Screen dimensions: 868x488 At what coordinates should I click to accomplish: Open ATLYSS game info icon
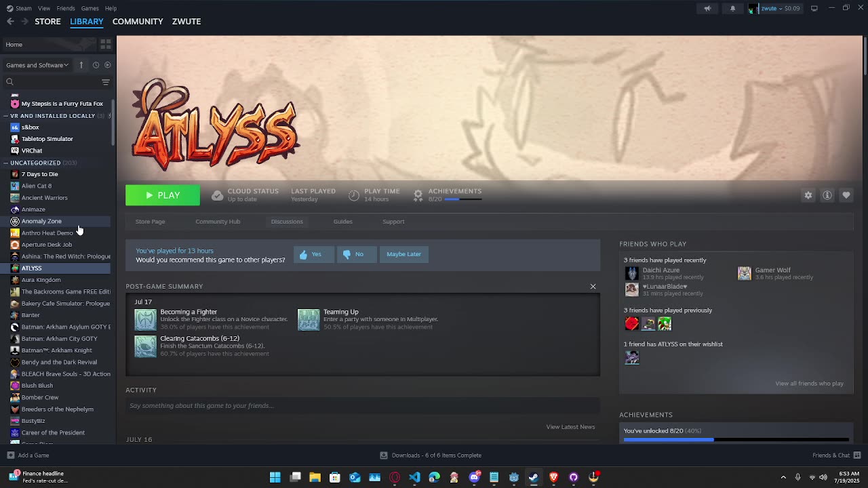click(827, 195)
